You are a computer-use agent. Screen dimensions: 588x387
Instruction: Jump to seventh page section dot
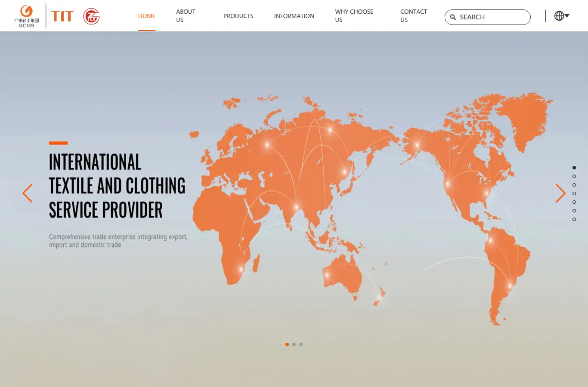[x=574, y=219]
